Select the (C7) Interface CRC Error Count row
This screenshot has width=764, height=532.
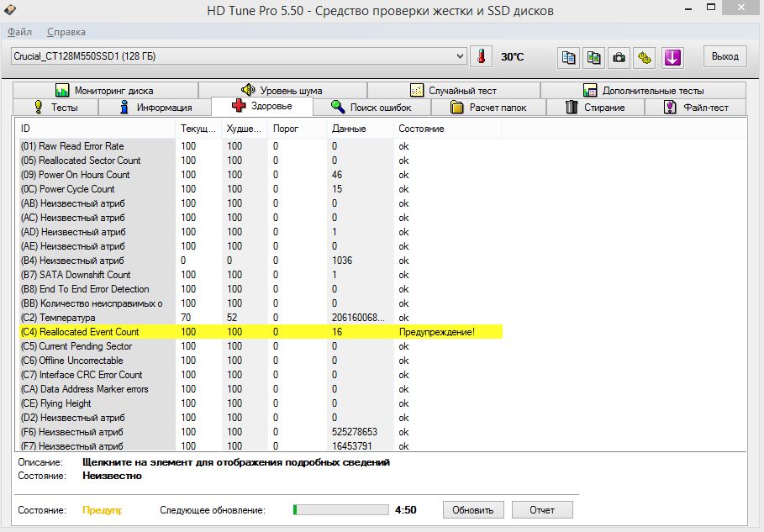click(x=259, y=375)
